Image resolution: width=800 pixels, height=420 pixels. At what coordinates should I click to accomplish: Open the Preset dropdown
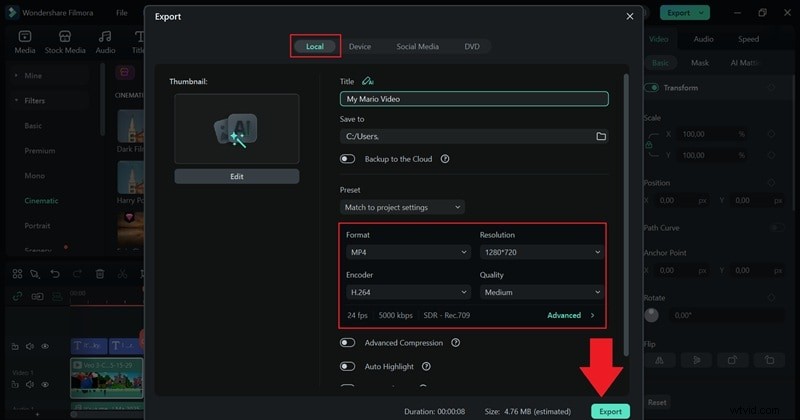402,207
